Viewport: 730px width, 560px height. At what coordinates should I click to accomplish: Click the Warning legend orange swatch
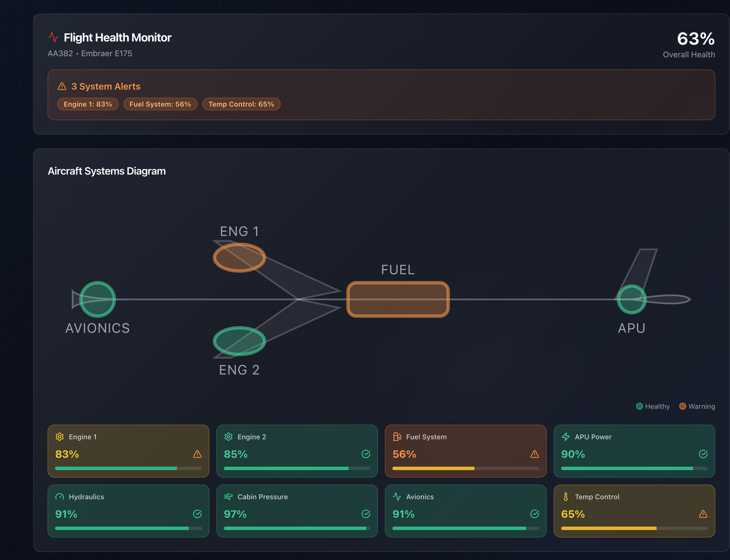point(682,406)
